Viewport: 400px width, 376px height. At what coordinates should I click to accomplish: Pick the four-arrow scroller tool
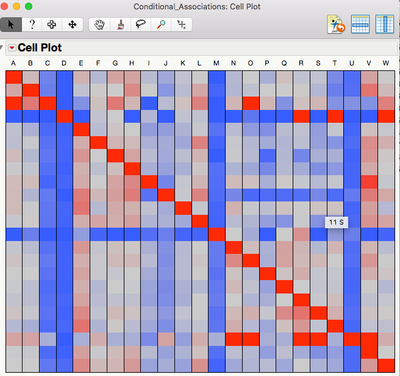pos(72,25)
